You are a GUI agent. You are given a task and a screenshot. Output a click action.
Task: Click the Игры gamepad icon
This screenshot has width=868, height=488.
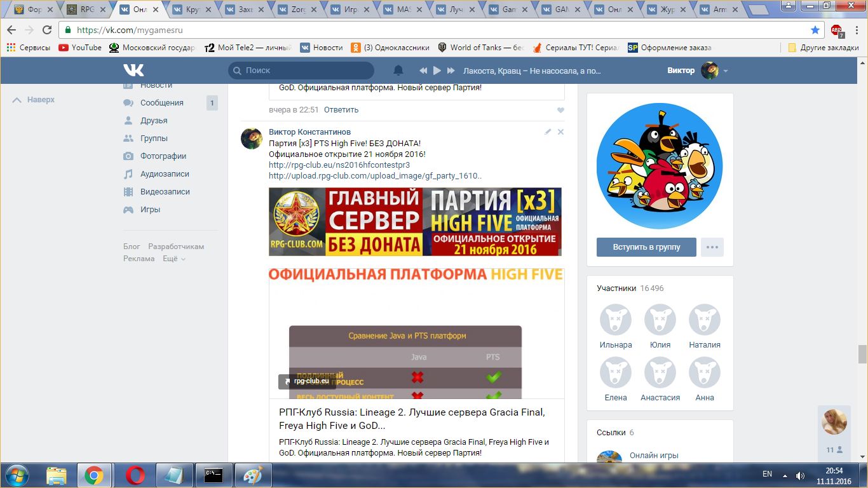[x=128, y=210]
